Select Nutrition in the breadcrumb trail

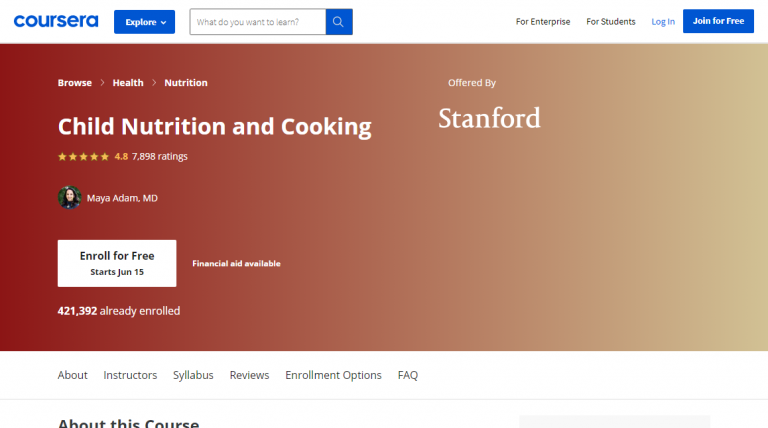pyautogui.click(x=186, y=83)
